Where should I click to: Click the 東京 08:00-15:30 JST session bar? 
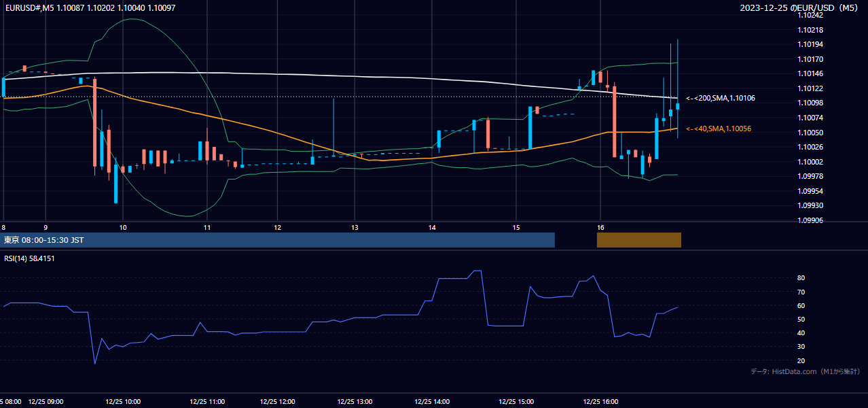278,240
